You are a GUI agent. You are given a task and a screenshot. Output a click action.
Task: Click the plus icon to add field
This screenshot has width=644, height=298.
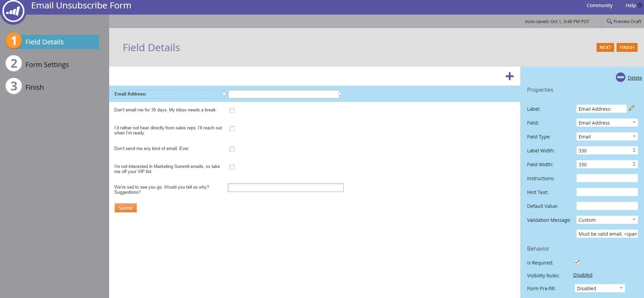(509, 76)
